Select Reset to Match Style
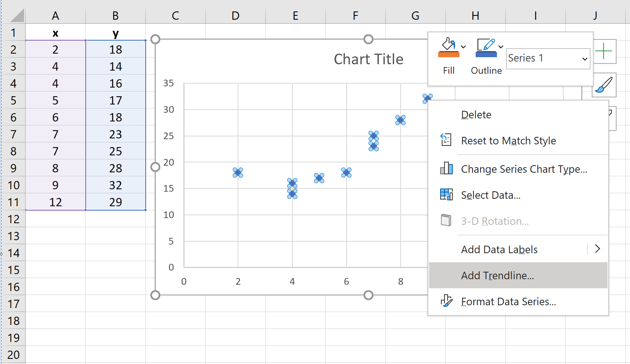This screenshot has width=630, height=364. coord(508,141)
